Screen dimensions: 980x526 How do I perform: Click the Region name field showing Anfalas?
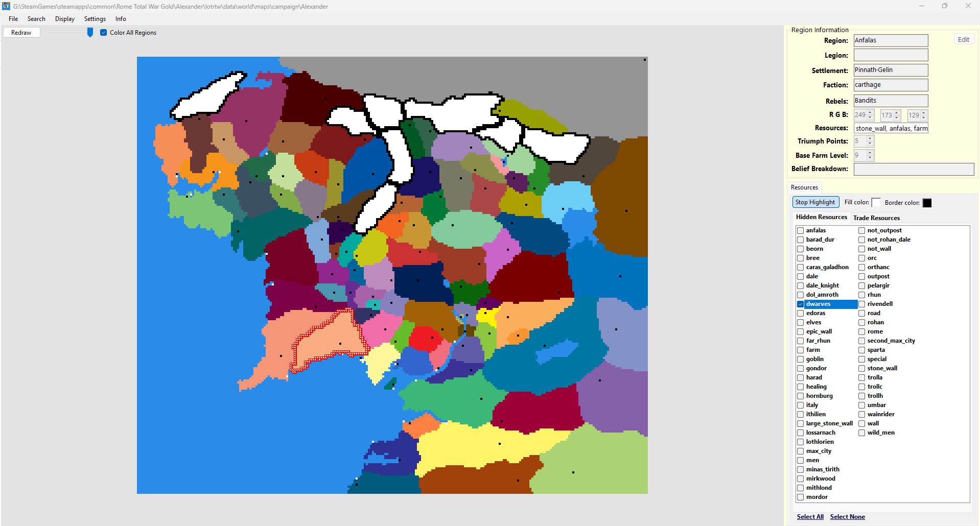(891, 40)
